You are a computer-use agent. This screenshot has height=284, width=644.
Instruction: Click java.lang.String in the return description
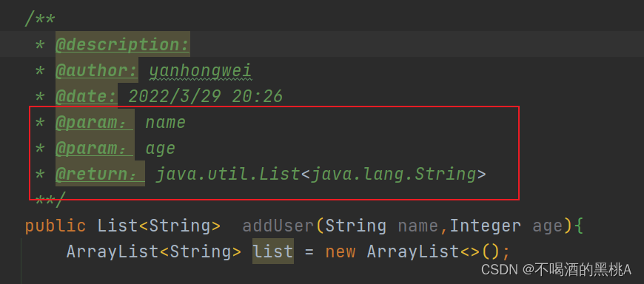(393, 175)
